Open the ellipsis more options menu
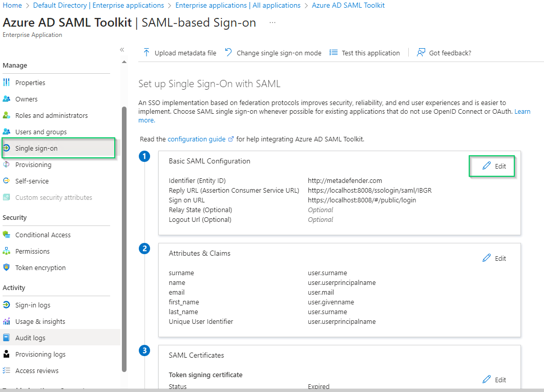 coord(273,23)
